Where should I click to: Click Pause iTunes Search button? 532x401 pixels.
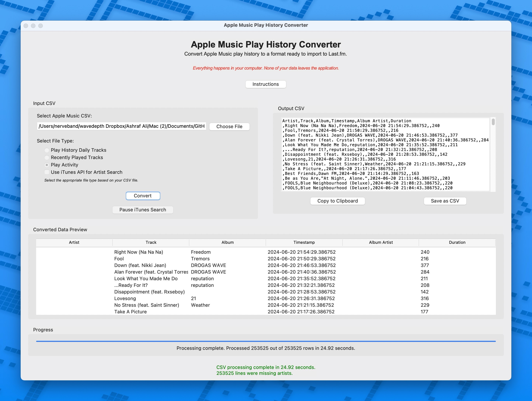pyautogui.click(x=142, y=209)
